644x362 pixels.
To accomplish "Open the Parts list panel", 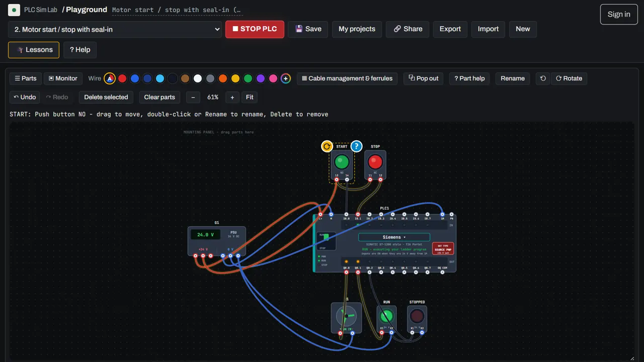I will pyautogui.click(x=25, y=78).
